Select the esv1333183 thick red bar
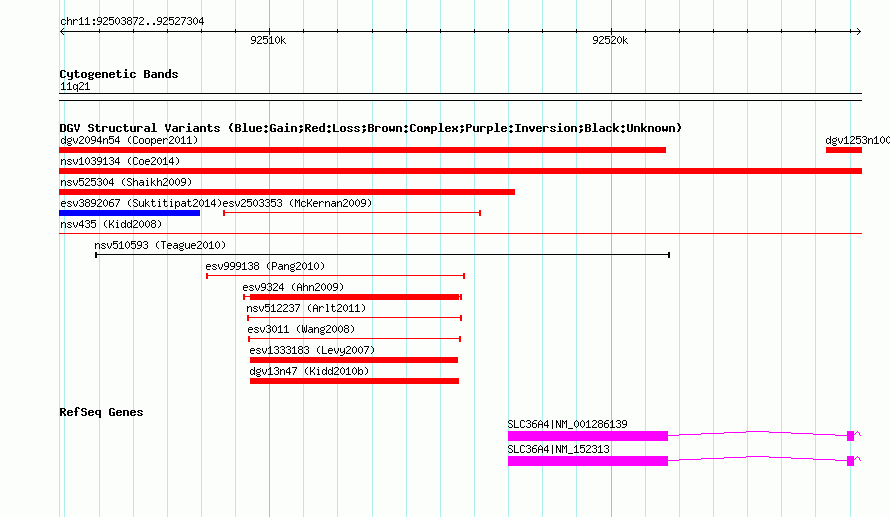Image resolution: width=890 pixels, height=517 pixels. point(354,360)
